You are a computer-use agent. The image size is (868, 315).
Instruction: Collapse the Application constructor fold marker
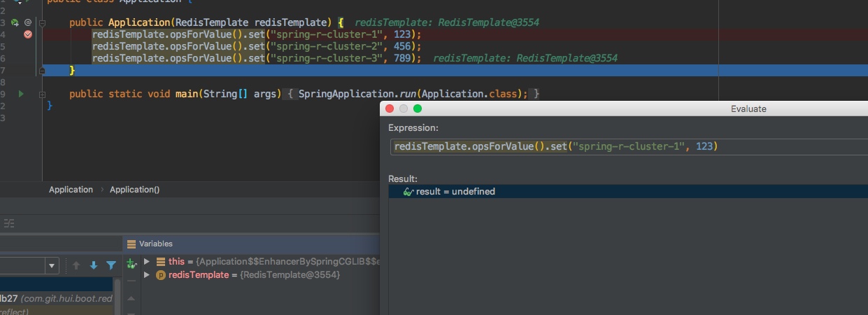(43, 22)
